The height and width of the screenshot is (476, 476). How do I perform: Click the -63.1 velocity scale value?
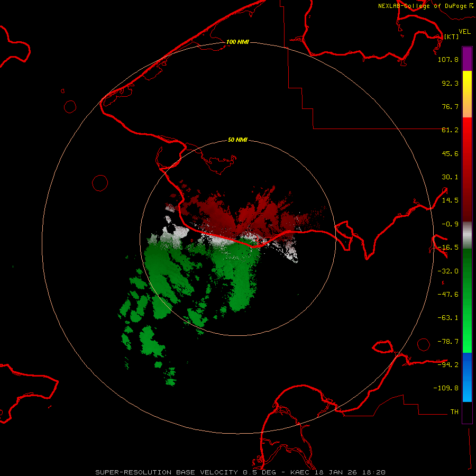(448, 318)
